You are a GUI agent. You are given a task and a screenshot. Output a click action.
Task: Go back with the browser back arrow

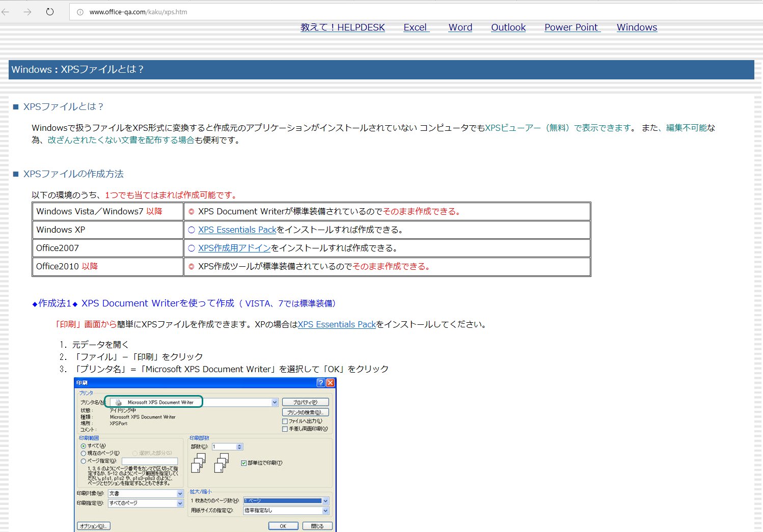click(6, 12)
